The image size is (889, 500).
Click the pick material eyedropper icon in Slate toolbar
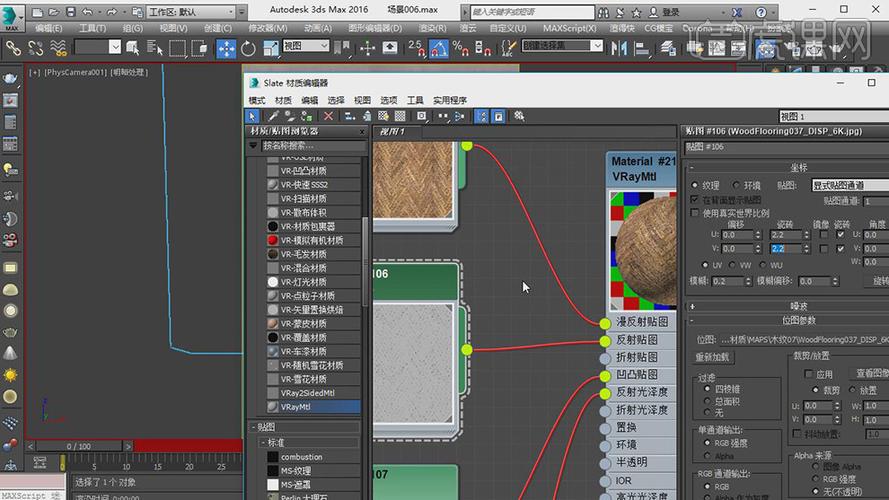[272, 116]
